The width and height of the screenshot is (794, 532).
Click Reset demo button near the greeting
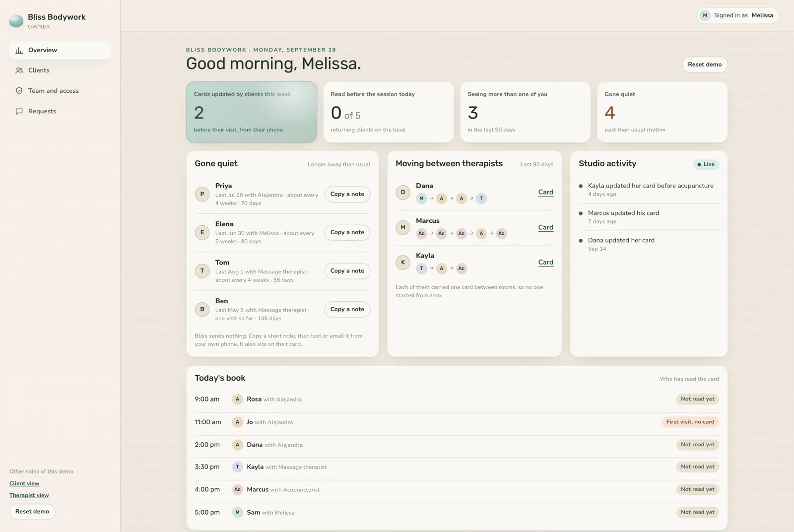(x=705, y=65)
